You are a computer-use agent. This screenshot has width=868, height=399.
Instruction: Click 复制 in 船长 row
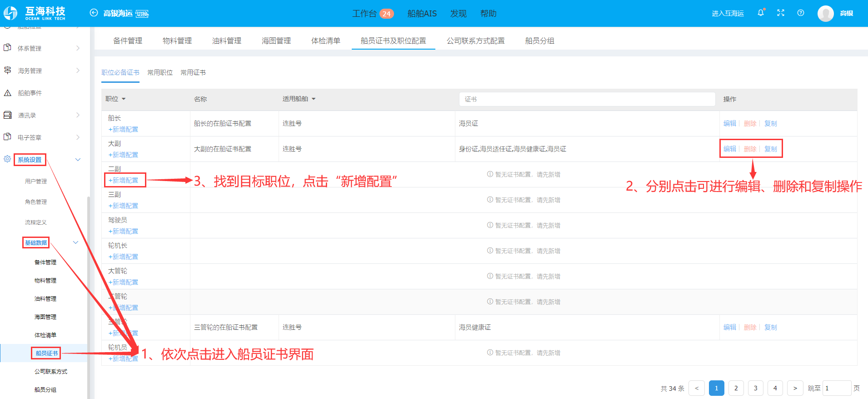771,123
